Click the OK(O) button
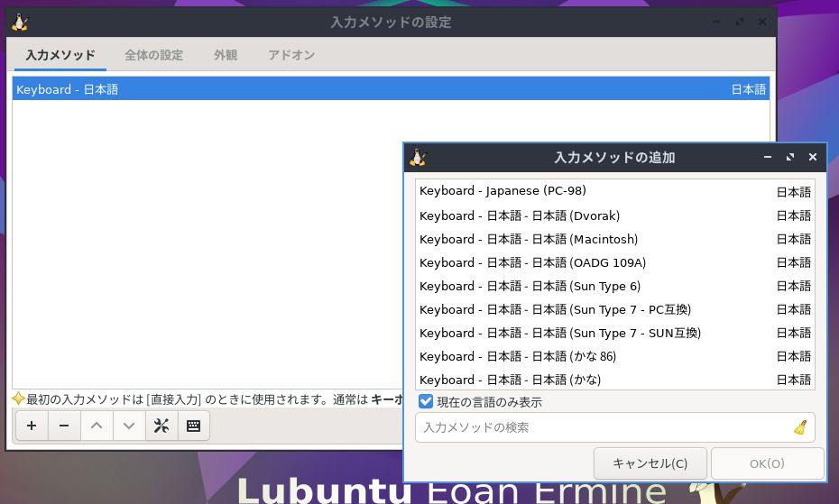This screenshot has height=504, width=839. (767, 463)
